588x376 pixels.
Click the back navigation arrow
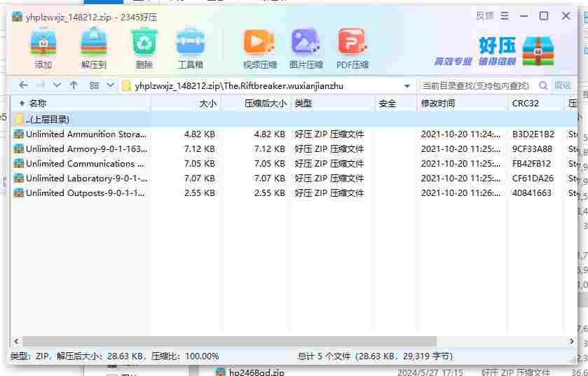(23, 85)
